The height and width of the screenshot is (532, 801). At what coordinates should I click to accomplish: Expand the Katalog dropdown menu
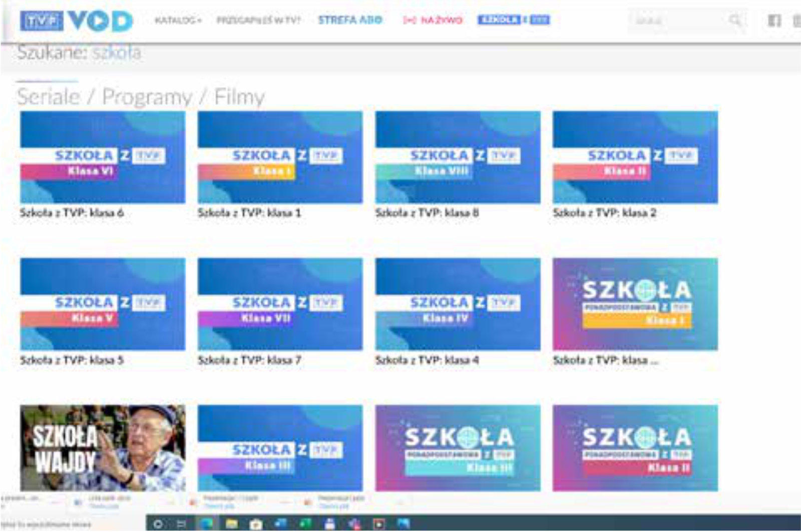178,21
